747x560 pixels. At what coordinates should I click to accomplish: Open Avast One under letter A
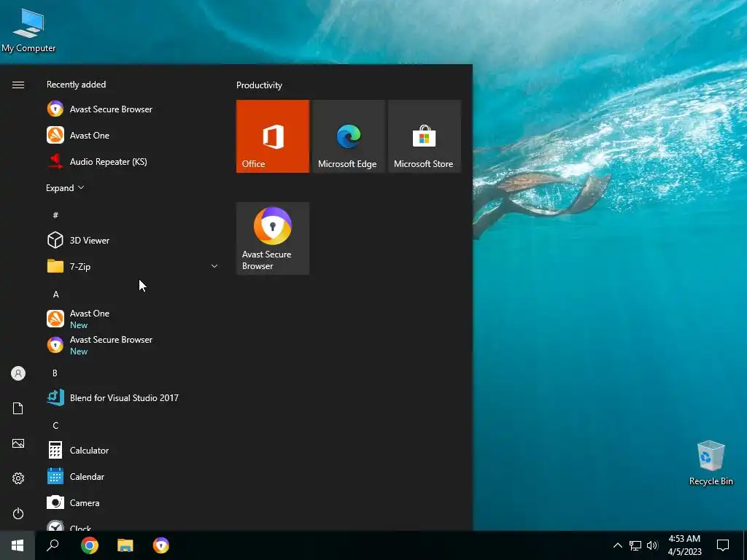coord(132,319)
